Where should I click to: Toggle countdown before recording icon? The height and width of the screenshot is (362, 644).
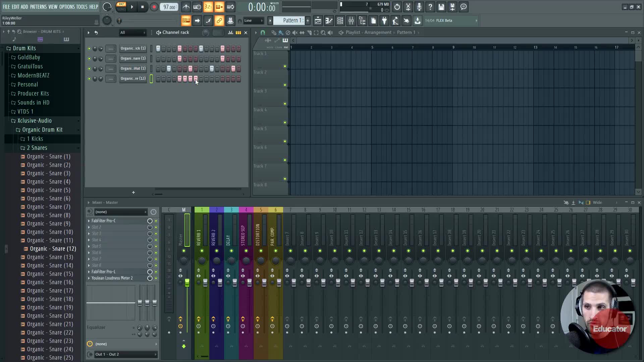pos(208,7)
